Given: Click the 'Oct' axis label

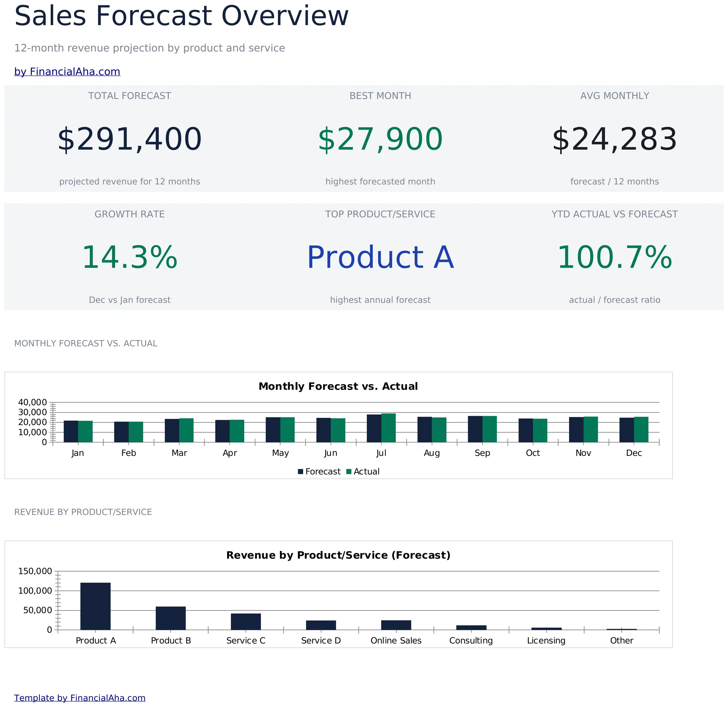Looking at the screenshot, I should [x=533, y=453].
